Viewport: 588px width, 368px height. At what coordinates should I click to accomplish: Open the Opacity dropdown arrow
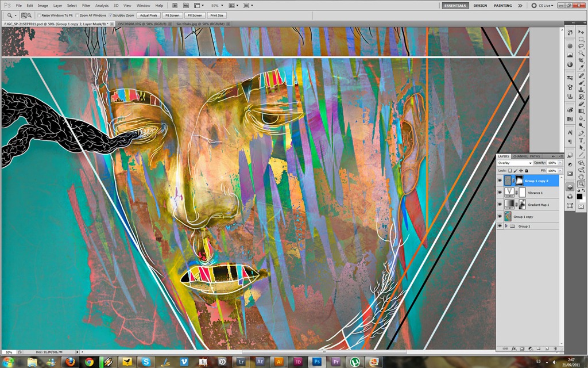(x=559, y=163)
